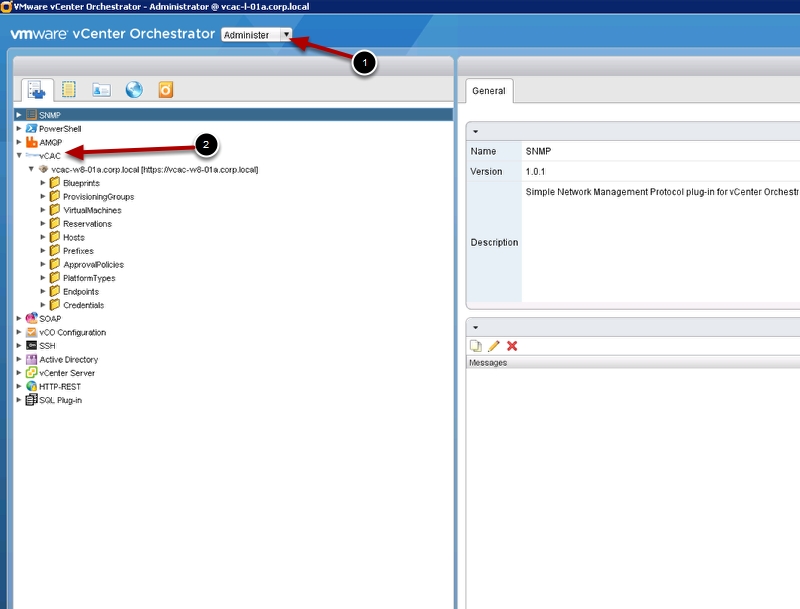Viewport: 800px width, 609px height.
Task: Select the Active Directory plug-in
Action: [x=68, y=359]
